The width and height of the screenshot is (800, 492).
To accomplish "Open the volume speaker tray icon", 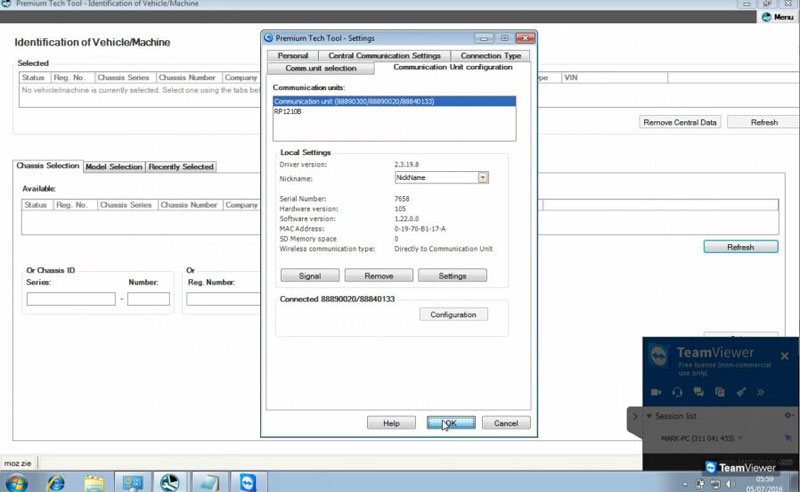I will coord(730,484).
